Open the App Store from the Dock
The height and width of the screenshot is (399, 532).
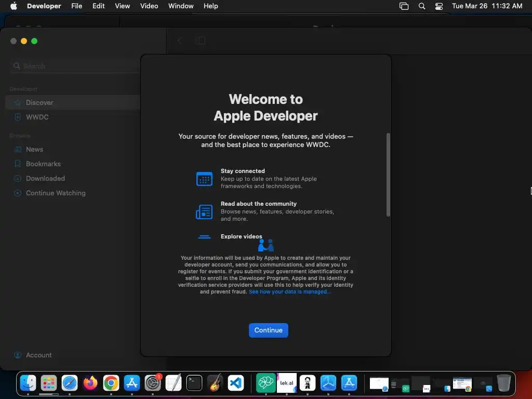pyautogui.click(x=131, y=383)
